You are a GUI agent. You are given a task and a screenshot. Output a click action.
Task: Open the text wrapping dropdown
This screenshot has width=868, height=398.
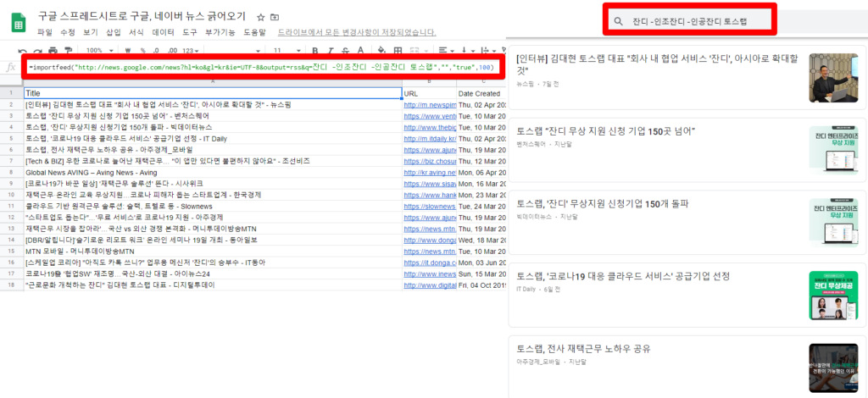[490, 50]
